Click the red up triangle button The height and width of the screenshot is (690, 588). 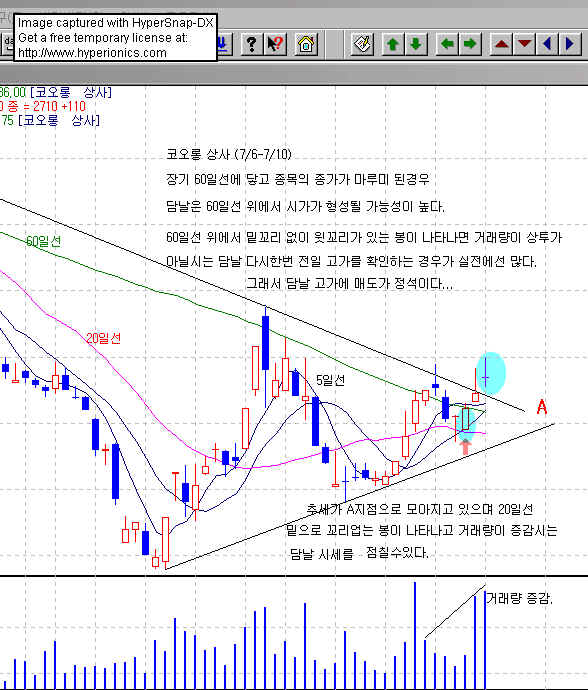pyautogui.click(x=501, y=44)
